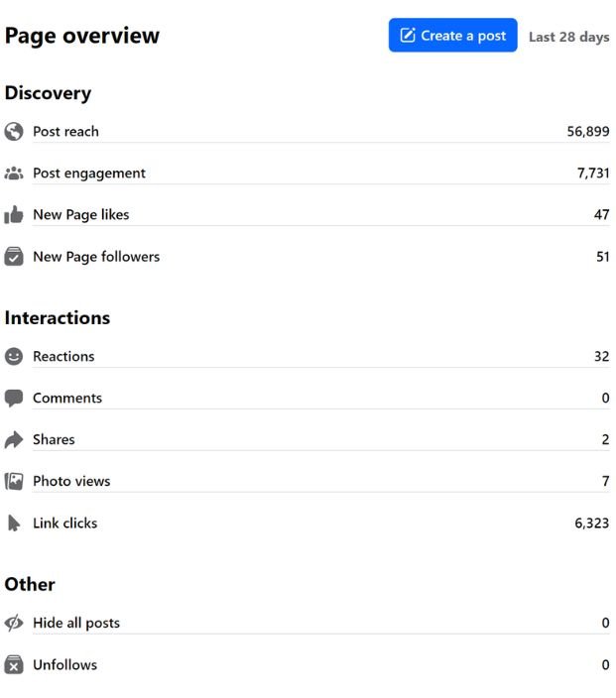Click the Create a post button

click(452, 36)
